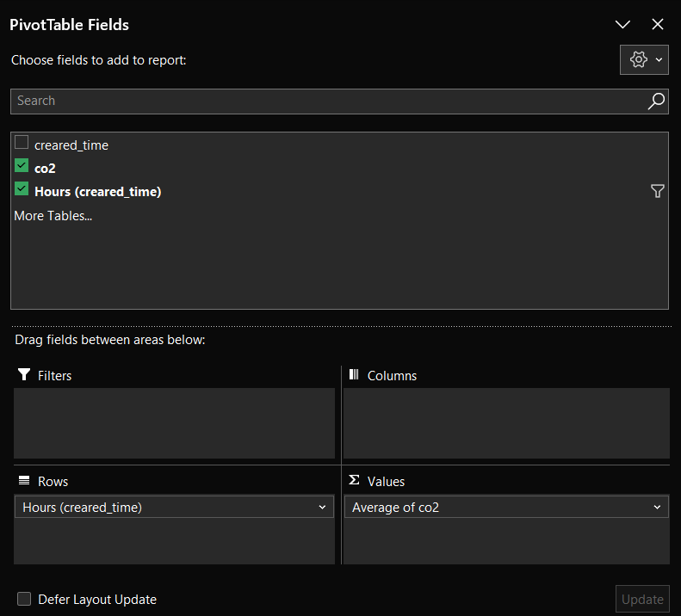Open Hours (creared_time) dropdown in Rows area
681x616 pixels.
(x=322, y=507)
